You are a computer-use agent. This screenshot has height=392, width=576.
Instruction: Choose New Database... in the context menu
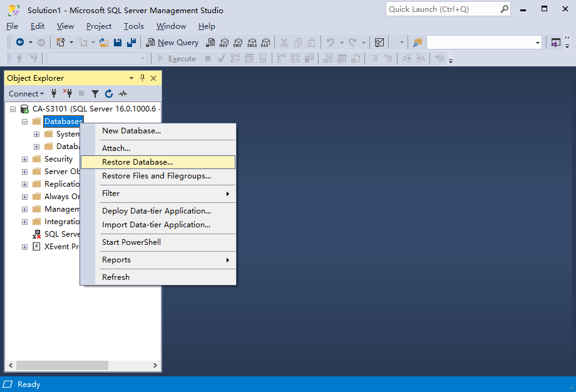(131, 131)
